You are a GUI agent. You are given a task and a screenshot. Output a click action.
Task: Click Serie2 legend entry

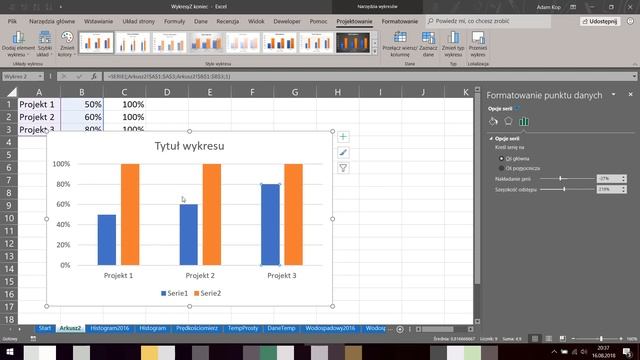(x=207, y=293)
